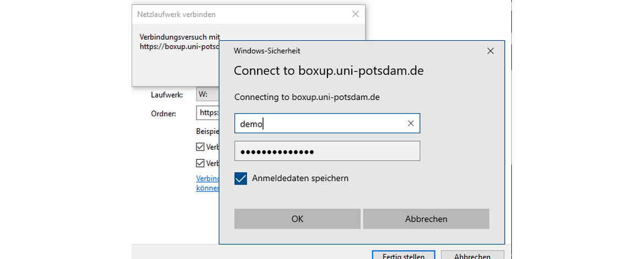Clear the username field with the X icon
This screenshot has width=644, height=259.
tap(411, 124)
